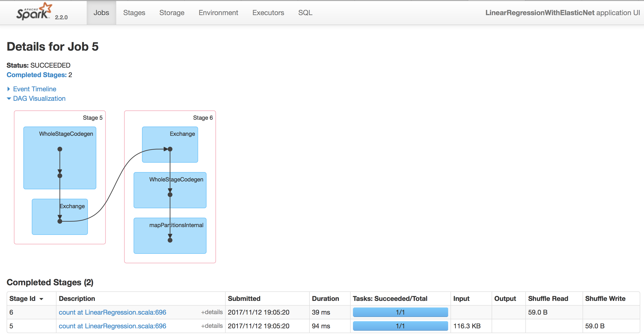Click the Stage 6 Exchange node box
The width and height of the screenshot is (644, 334).
[185, 153]
